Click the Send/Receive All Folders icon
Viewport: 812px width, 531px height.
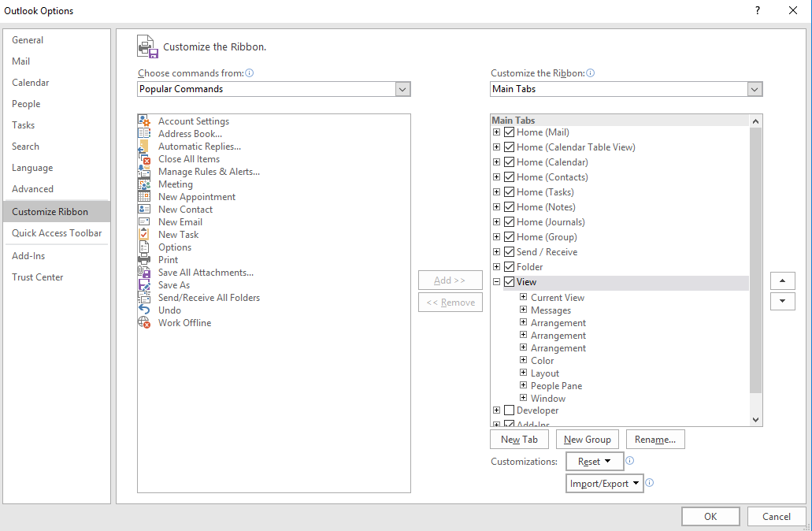point(144,297)
